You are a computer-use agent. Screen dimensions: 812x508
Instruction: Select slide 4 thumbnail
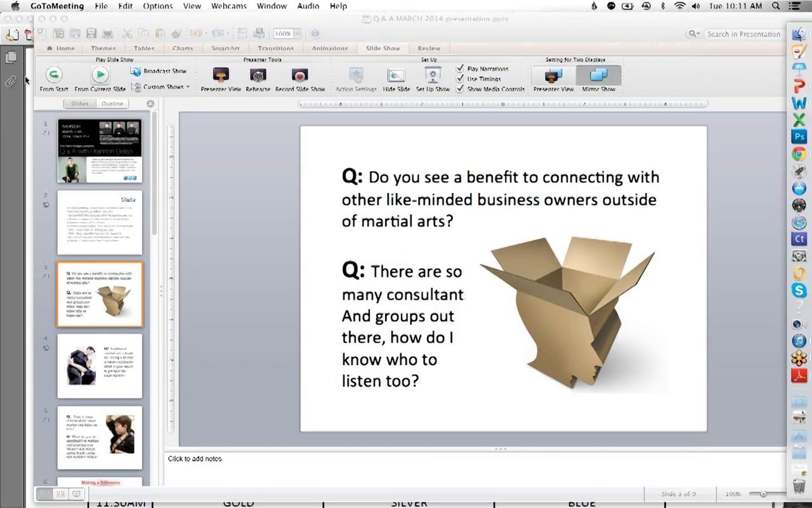[x=99, y=366]
